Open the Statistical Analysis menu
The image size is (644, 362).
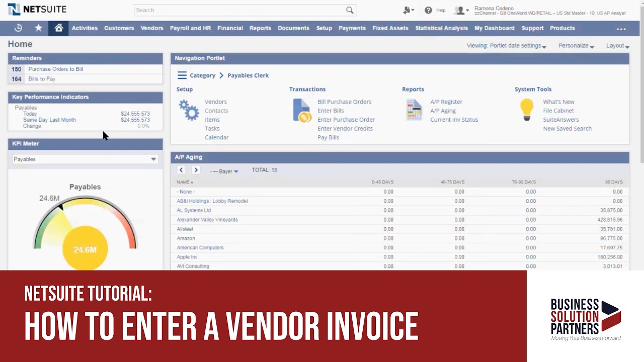tap(441, 28)
